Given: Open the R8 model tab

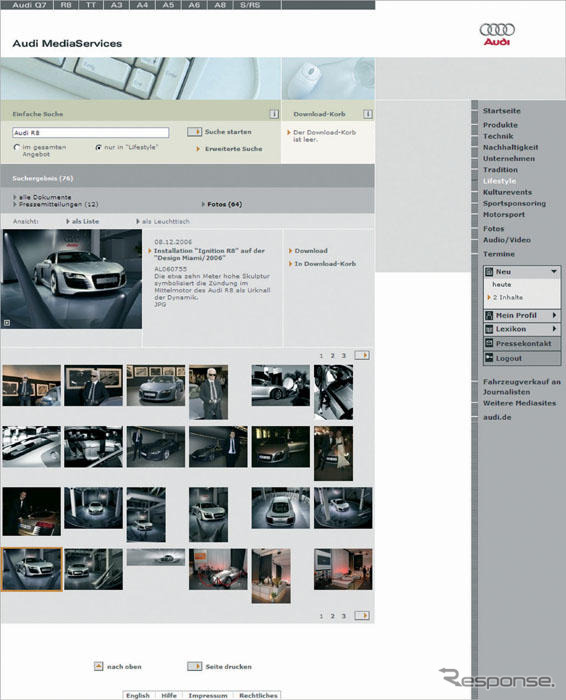Looking at the screenshot, I should tap(66, 5).
